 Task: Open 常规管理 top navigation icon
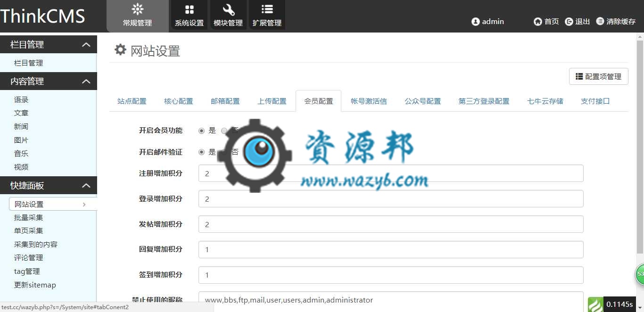[x=138, y=9]
